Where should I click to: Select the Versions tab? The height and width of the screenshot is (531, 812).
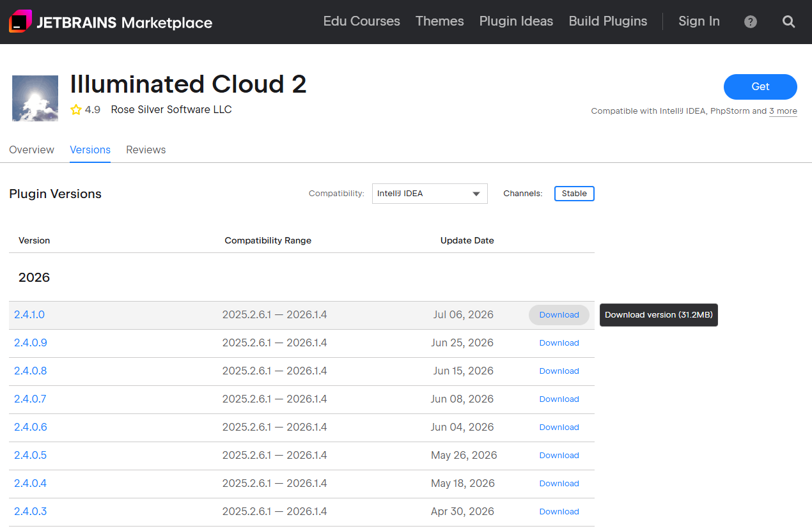(x=90, y=150)
